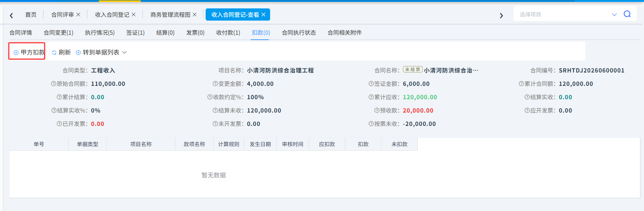Click help icon beside 未开发票

pos(216,124)
